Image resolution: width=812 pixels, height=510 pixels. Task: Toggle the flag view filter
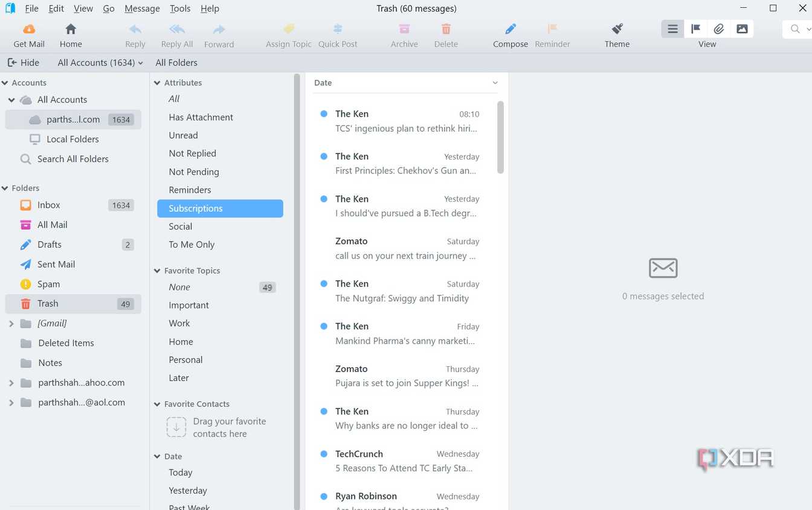click(695, 29)
